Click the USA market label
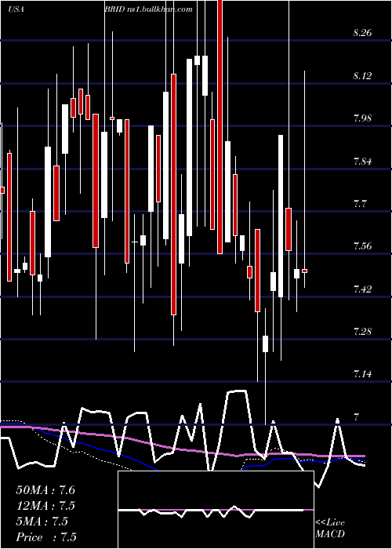The height and width of the screenshot is (549, 392). (16, 9)
